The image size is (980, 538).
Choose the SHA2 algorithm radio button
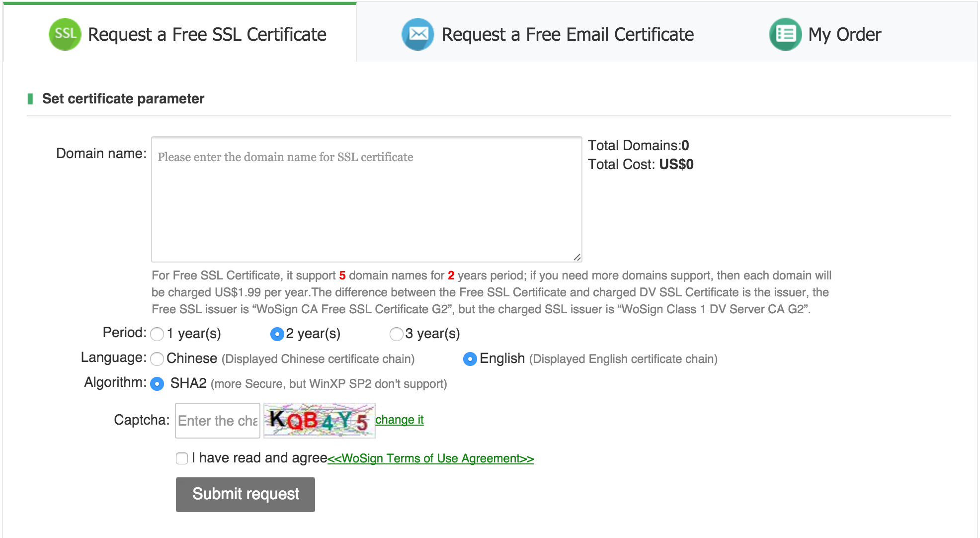point(157,384)
